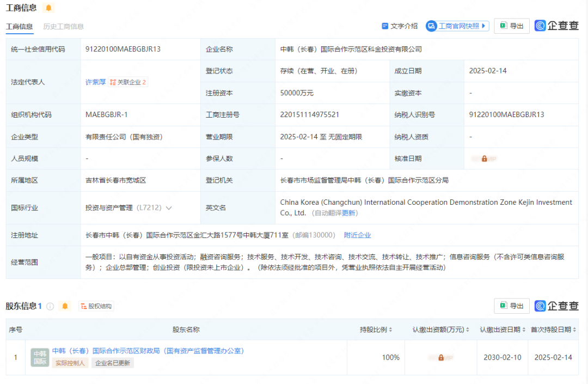Open the 股权结构 equity structure view
The width and height of the screenshot is (588, 384).
[x=96, y=306]
